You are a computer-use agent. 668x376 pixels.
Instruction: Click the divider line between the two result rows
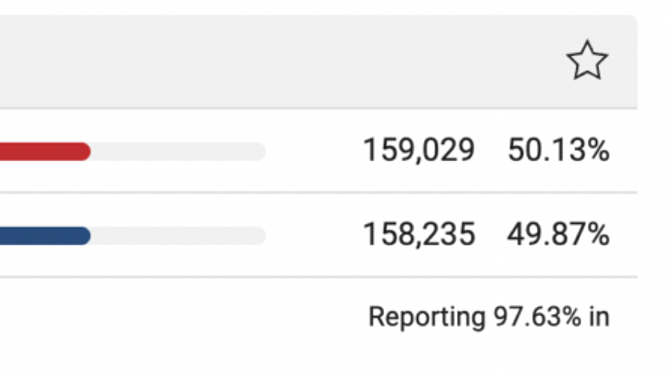[x=319, y=192]
